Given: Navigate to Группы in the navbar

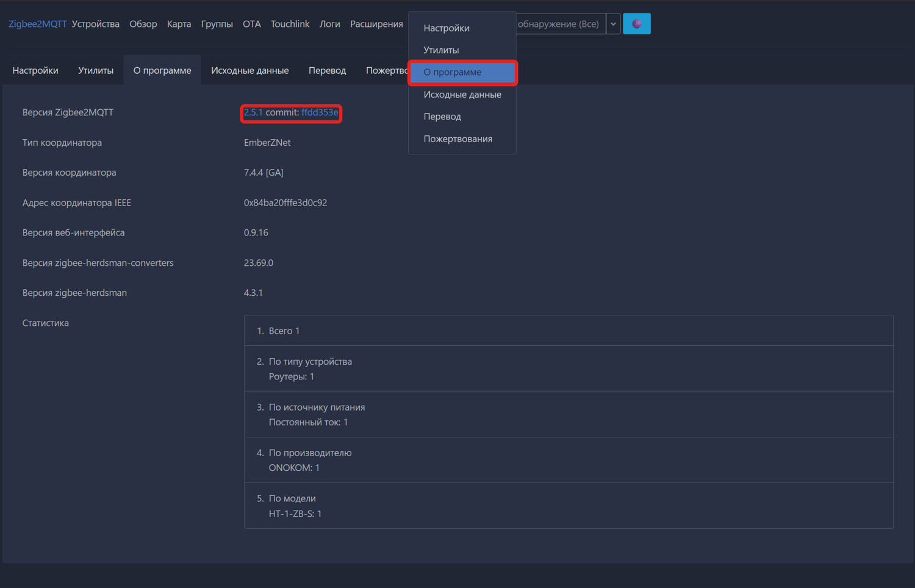Looking at the screenshot, I should point(217,24).
